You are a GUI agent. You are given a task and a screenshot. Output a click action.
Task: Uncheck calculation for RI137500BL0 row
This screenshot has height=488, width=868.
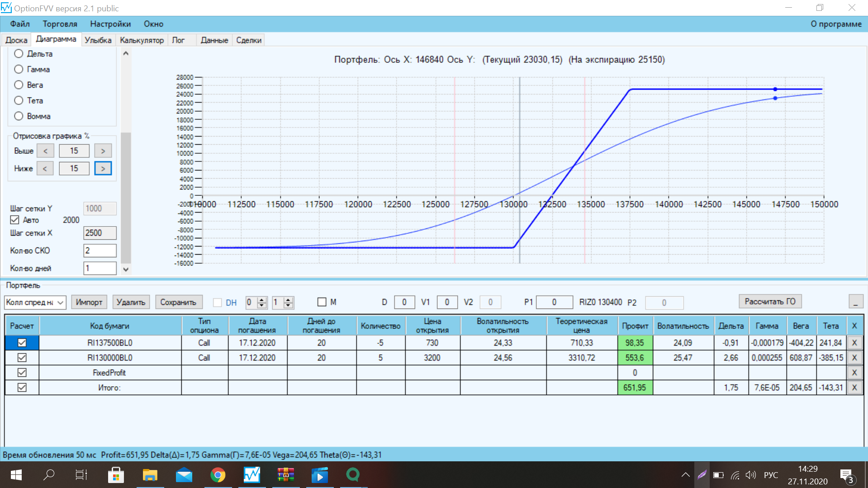pos(22,343)
